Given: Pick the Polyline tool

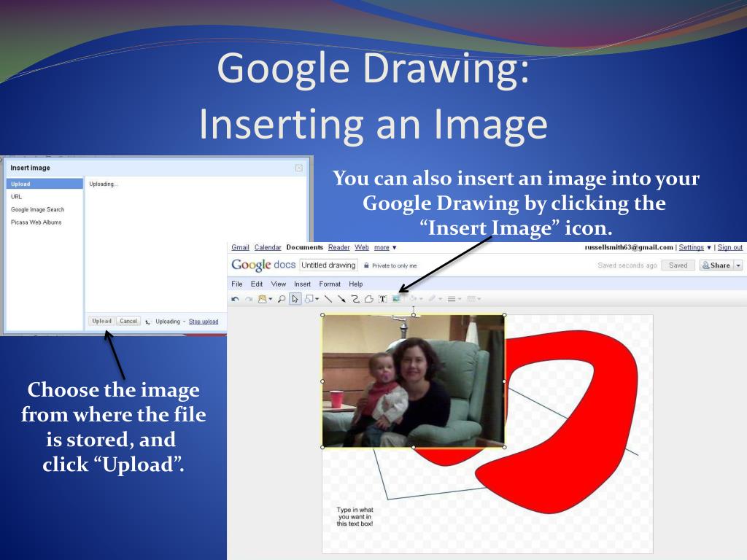Looking at the screenshot, I should [x=368, y=299].
